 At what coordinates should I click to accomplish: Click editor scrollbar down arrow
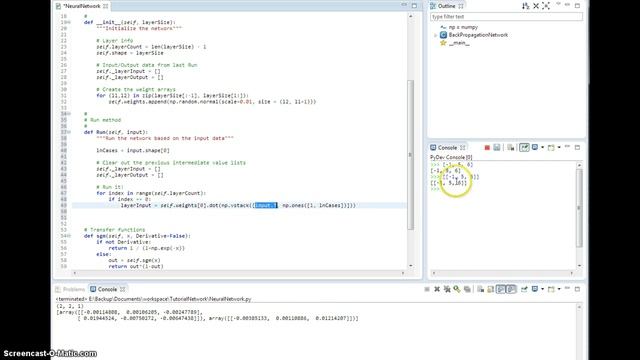(x=411, y=266)
